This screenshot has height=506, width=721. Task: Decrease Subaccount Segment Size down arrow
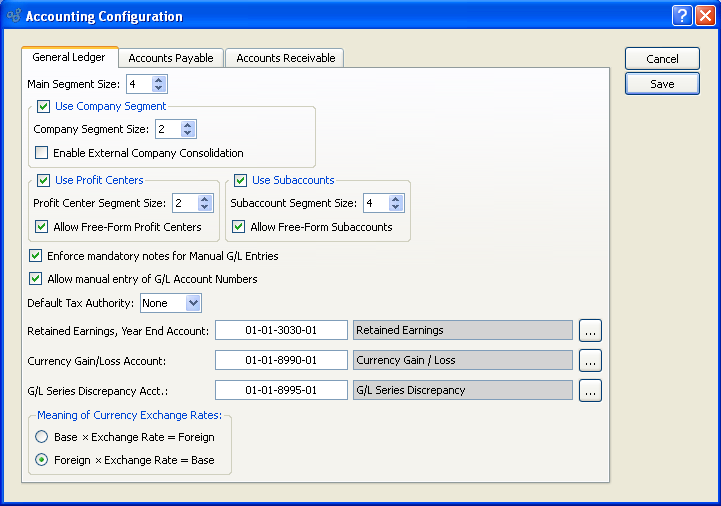[396, 208]
